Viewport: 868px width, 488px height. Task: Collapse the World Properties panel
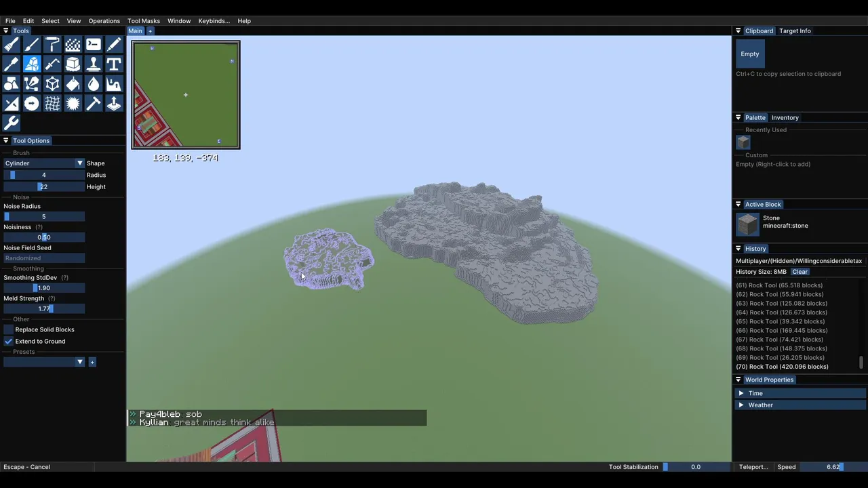738,380
